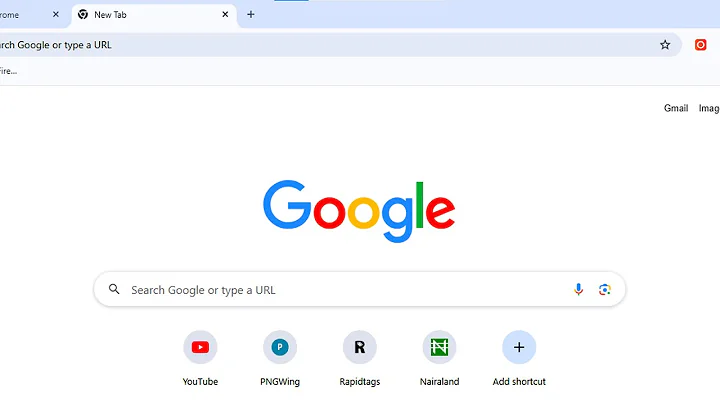
Task: Open the YouTube shortcut
Action: 200,359
